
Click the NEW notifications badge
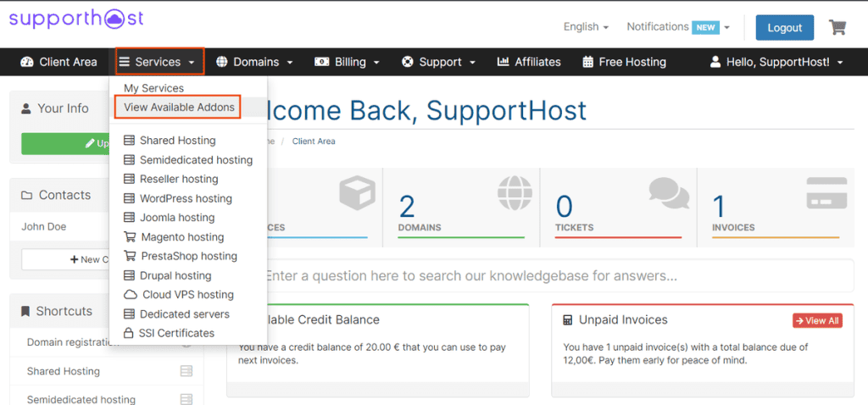705,27
